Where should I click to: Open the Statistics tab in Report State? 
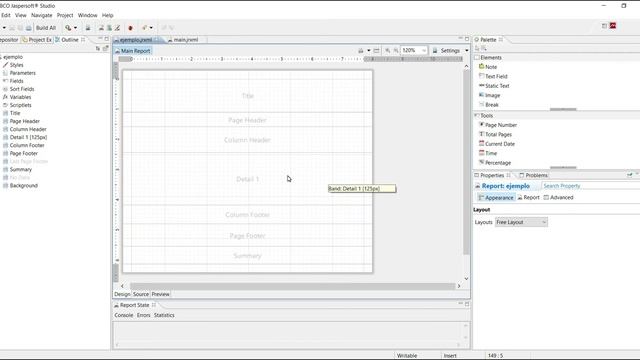(164, 315)
